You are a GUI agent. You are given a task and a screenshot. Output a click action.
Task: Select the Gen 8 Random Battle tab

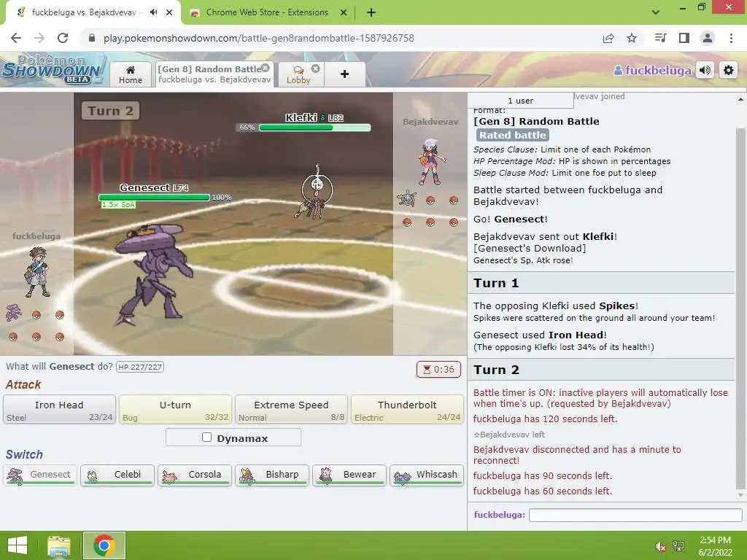pos(214,74)
